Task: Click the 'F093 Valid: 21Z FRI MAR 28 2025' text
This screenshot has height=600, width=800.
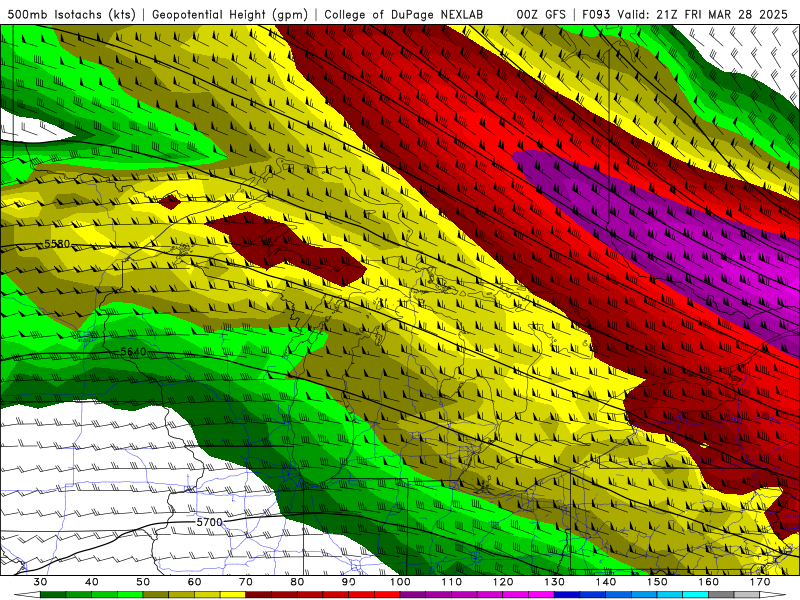Action: pyautogui.click(x=685, y=14)
